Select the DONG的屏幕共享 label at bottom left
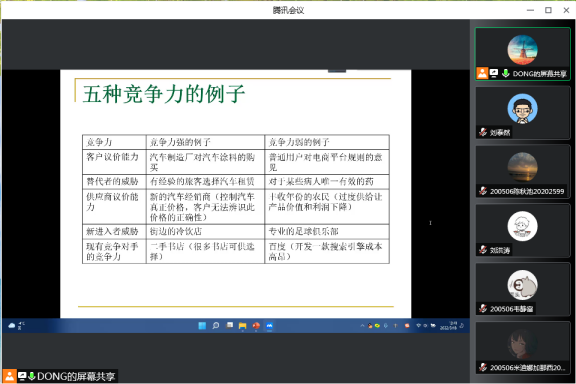Image resolution: width=576 pixels, height=384 pixels. tap(76, 376)
